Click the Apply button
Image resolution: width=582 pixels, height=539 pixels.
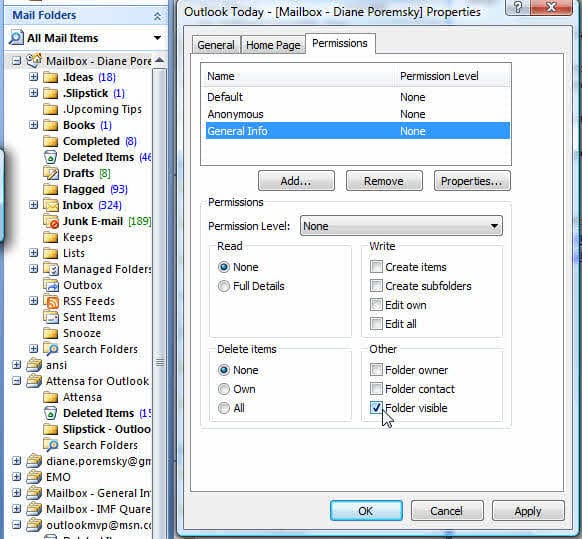coord(528,511)
